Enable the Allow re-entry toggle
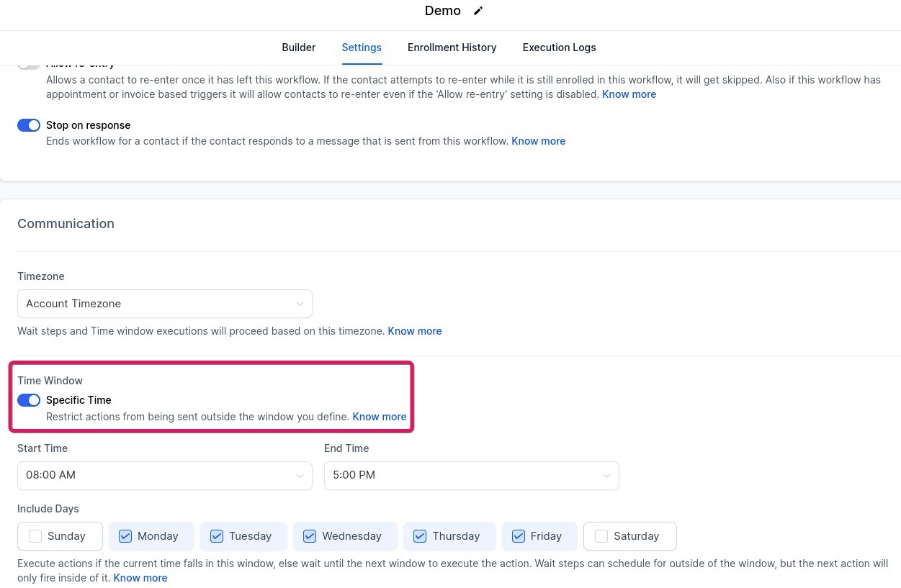This screenshot has width=901, height=588. pyautogui.click(x=29, y=65)
